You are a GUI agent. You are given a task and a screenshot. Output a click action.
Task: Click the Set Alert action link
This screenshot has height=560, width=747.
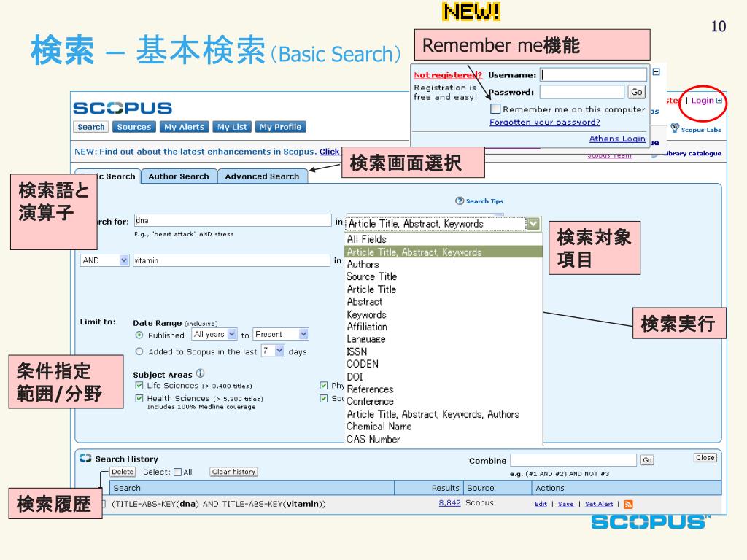click(599, 505)
